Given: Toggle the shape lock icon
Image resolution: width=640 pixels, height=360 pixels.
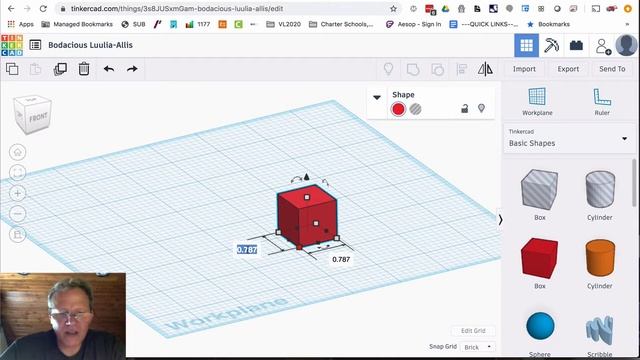Looking at the screenshot, I should [464, 109].
